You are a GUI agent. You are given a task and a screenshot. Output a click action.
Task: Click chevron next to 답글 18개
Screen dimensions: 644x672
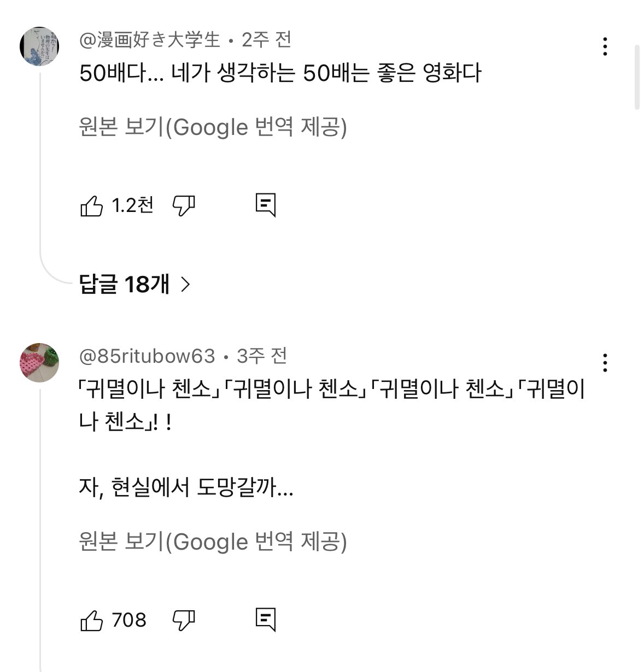click(x=185, y=284)
